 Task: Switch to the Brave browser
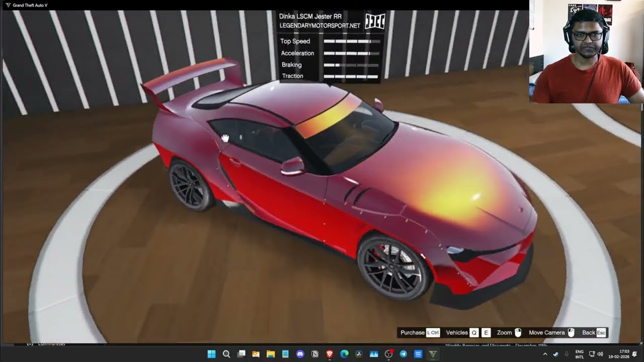(x=330, y=354)
